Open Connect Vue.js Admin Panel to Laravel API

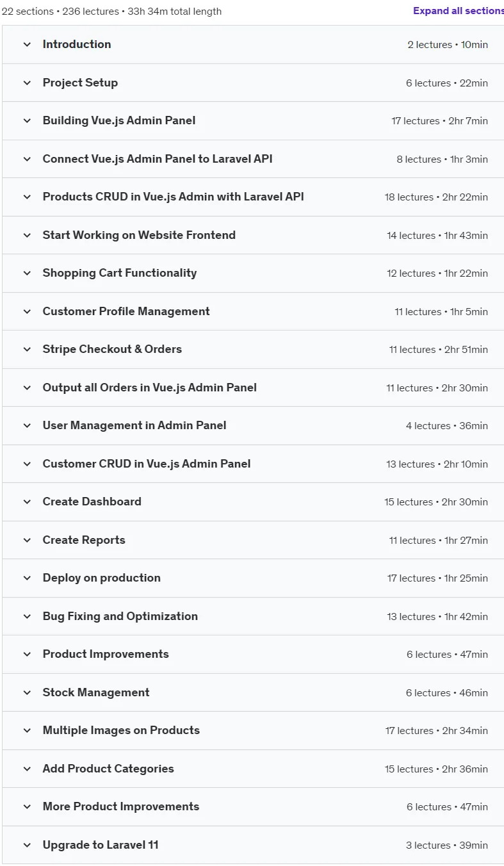click(x=253, y=159)
